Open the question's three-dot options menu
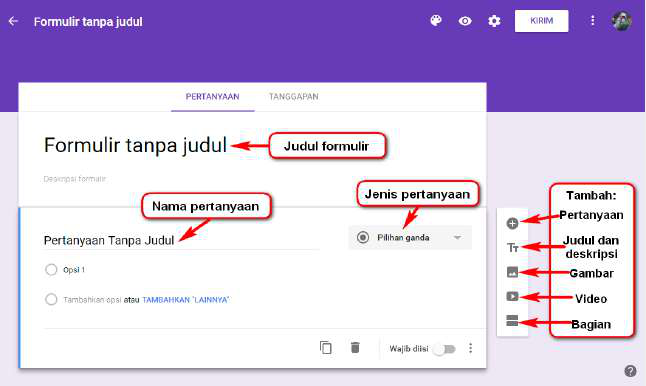This screenshot has width=646, height=386. coord(470,349)
